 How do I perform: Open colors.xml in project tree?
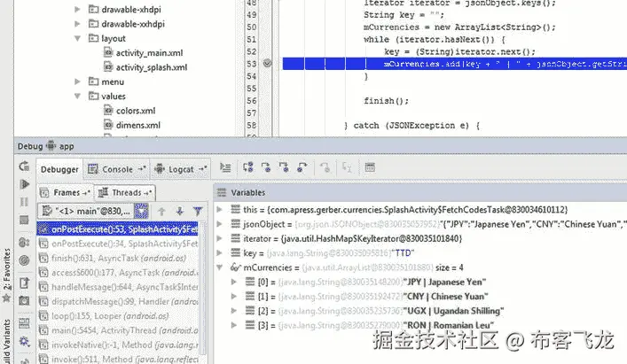pos(129,111)
